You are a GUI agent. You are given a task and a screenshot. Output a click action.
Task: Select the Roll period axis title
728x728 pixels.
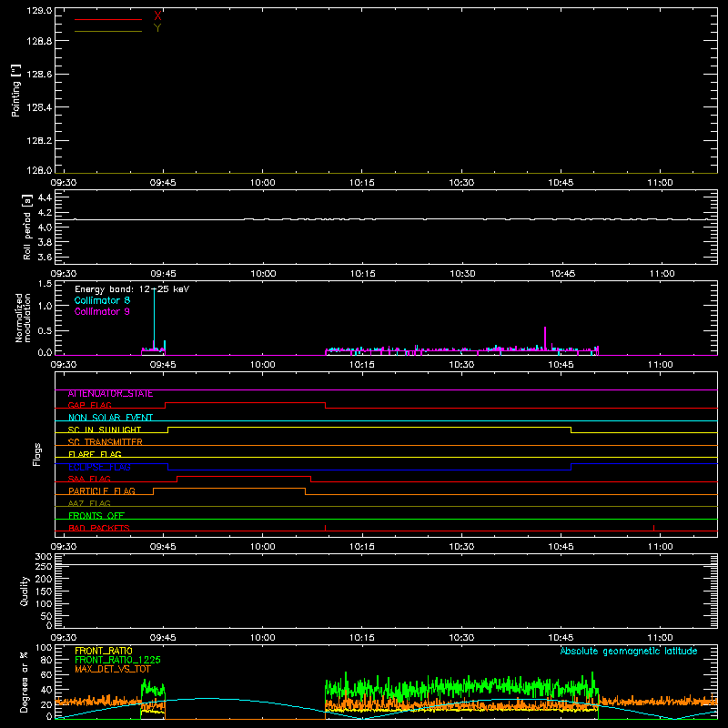(x=27, y=227)
